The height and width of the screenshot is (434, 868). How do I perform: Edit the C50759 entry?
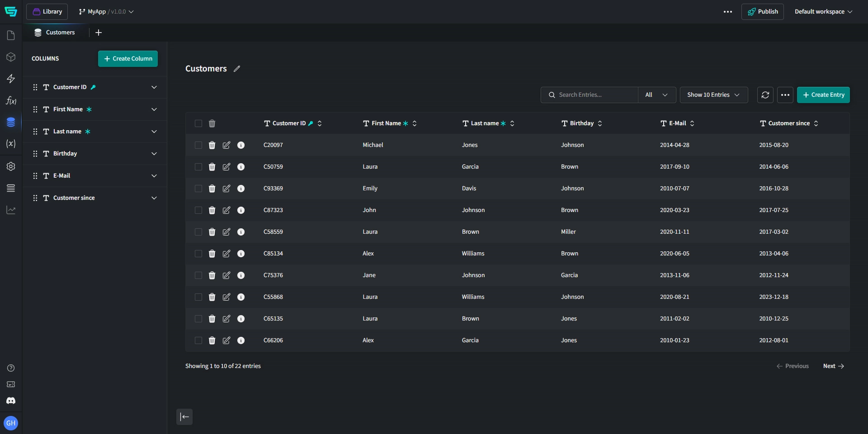[226, 167]
